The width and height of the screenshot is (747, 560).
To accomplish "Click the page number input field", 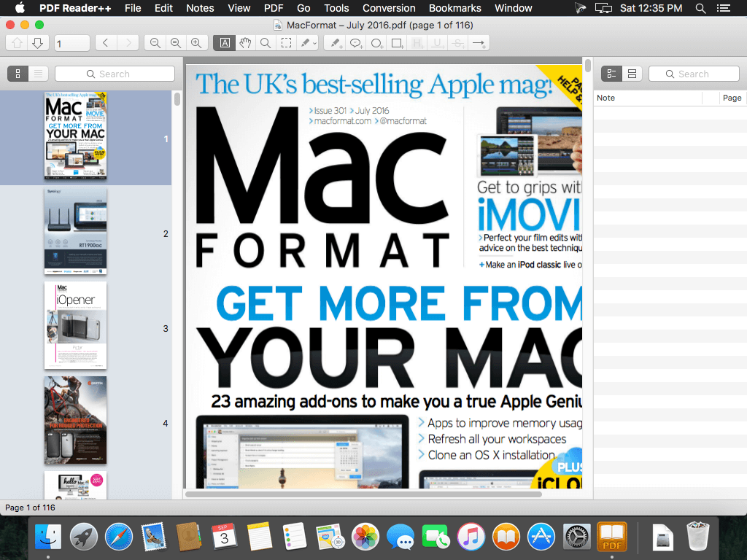I will point(72,43).
